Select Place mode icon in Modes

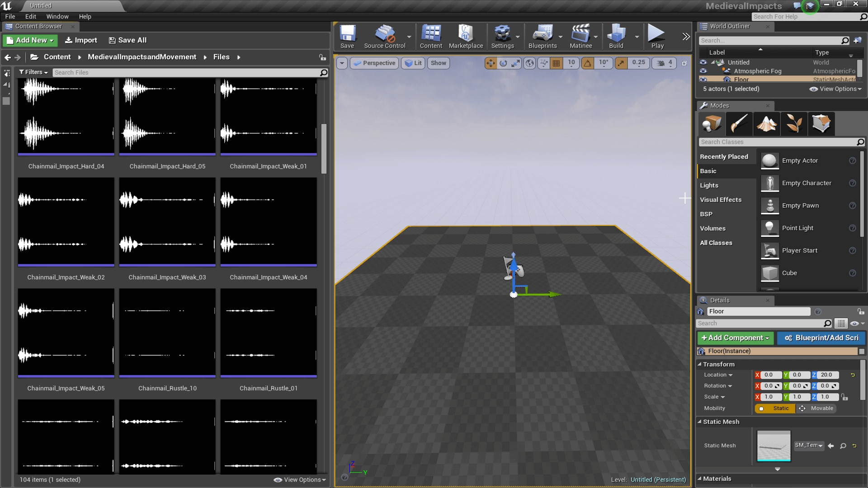(712, 123)
